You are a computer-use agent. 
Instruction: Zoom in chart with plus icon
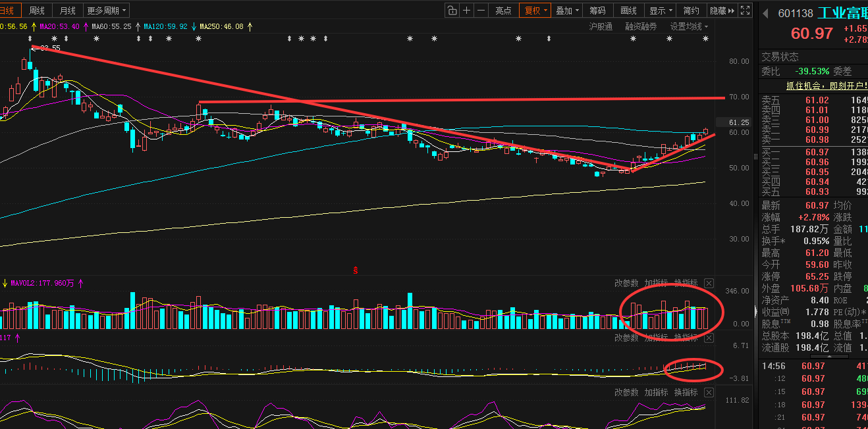(467, 11)
